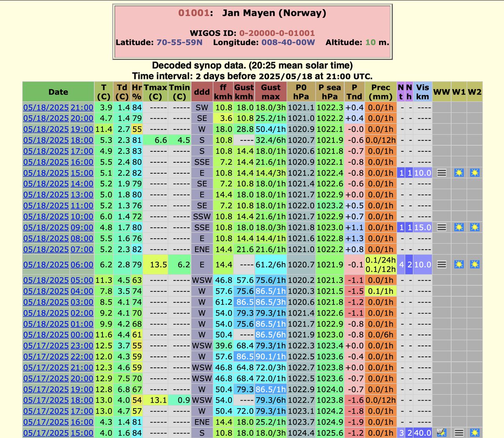Click the Tmax value 13.1 in 05/17 18:00 row
504x438 pixels.
coord(155,401)
